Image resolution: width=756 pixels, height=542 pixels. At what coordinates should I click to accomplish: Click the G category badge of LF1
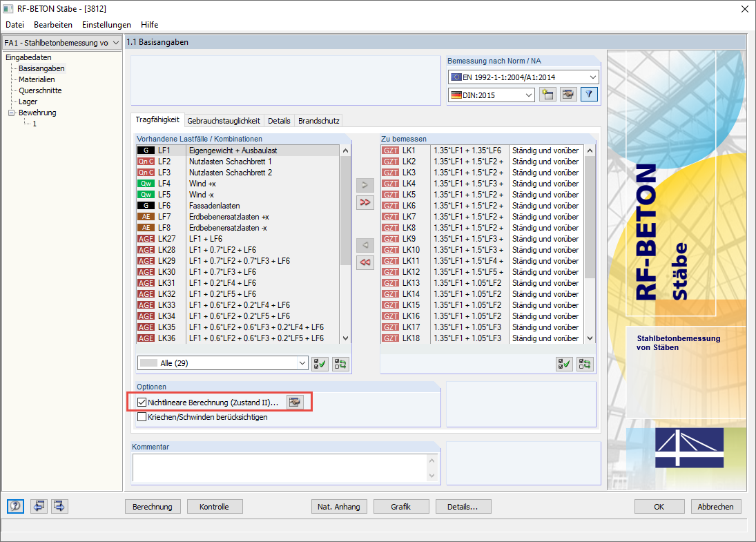[x=146, y=151]
